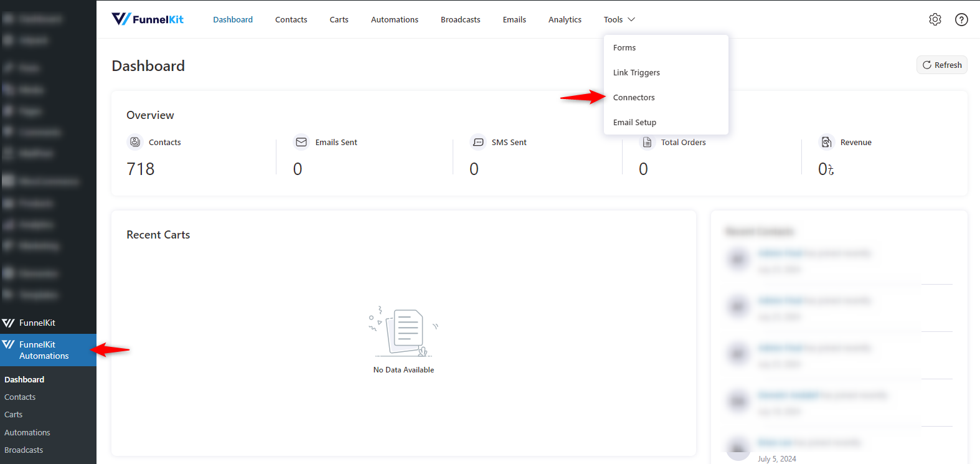The width and height of the screenshot is (980, 464).
Task: Choose Connectors from the Tools menu
Action: point(666,97)
